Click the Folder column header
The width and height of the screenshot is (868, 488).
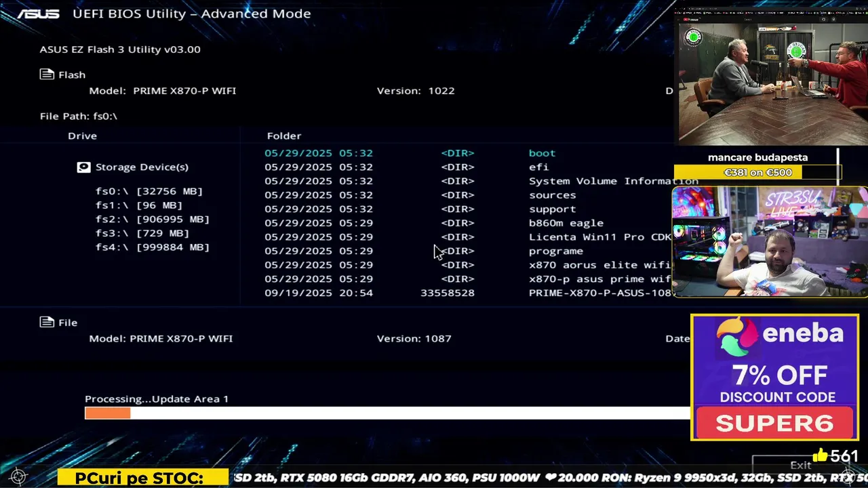[284, 136]
